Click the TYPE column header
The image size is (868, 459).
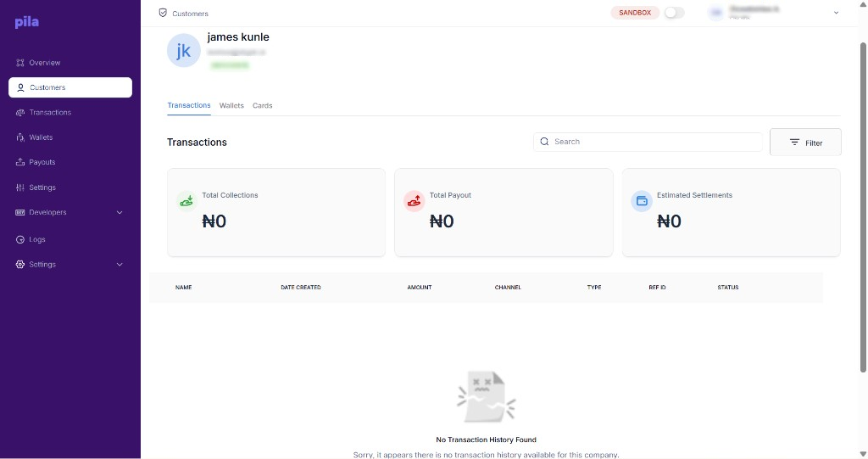(594, 287)
